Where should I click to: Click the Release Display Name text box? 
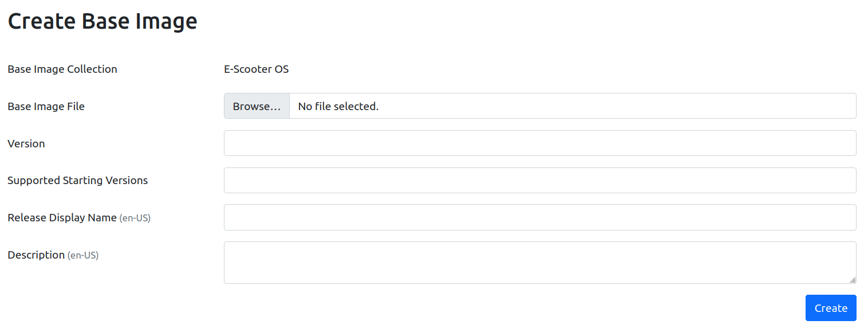tap(540, 217)
